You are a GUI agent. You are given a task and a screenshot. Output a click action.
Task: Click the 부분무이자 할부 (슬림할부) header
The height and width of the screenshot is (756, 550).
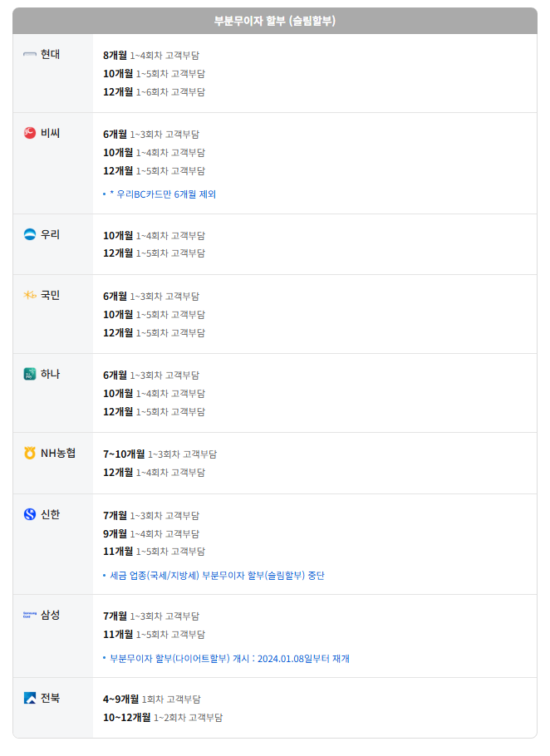click(275, 21)
